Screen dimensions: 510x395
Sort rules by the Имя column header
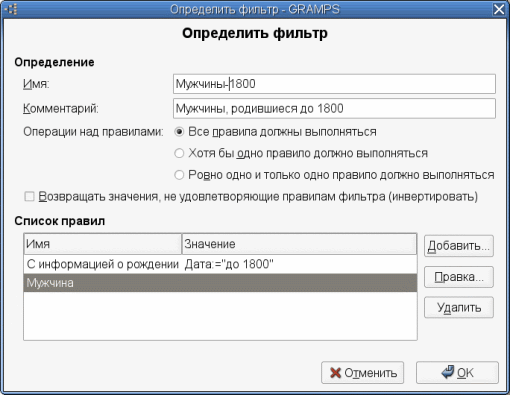(x=103, y=244)
